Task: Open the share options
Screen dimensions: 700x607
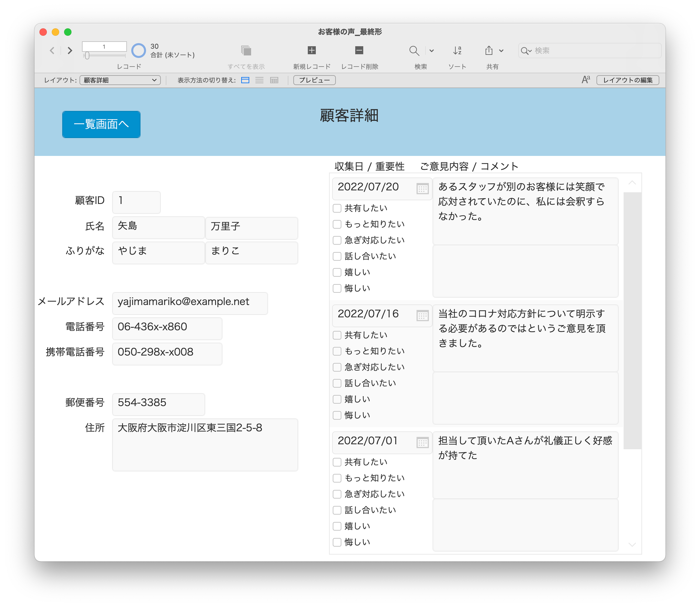Action: point(489,51)
